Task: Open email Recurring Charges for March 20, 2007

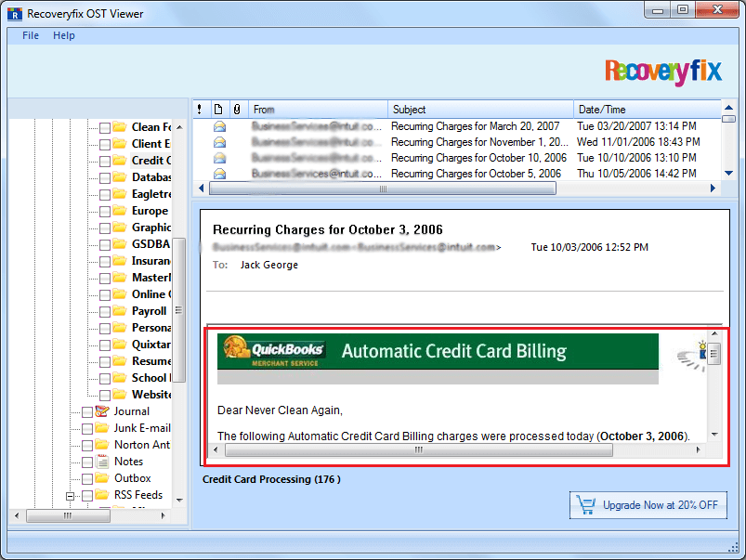Action: (476, 126)
